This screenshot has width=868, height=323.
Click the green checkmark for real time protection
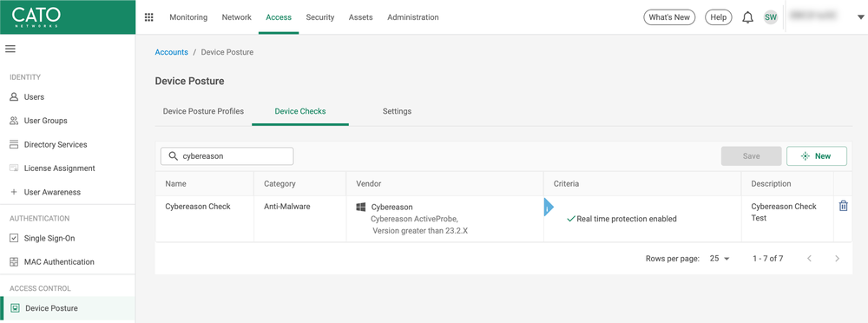click(x=571, y=219)
